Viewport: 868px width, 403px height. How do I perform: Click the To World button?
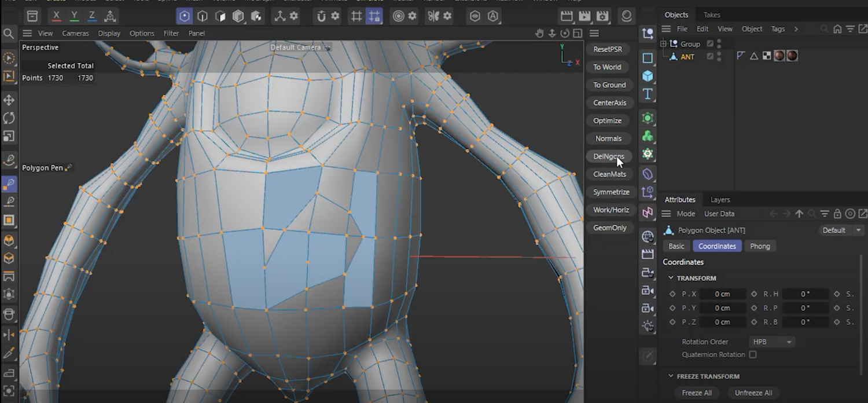point(607,67)
